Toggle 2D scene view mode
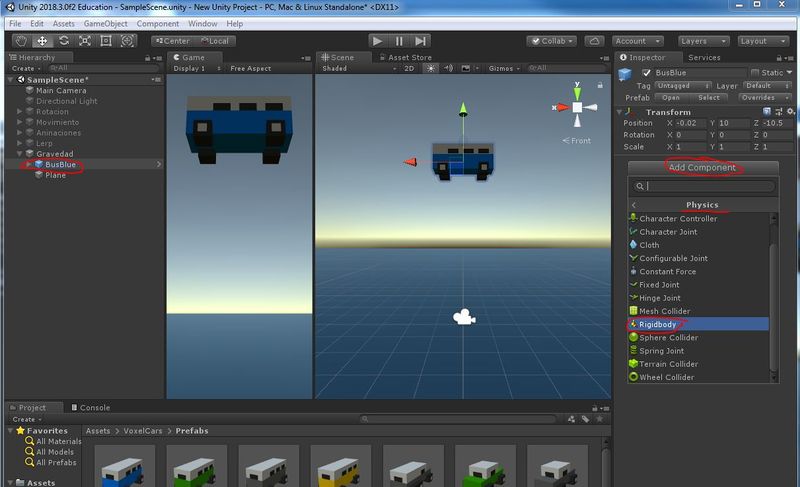The height and width of the screenshot is (487, 800). coord(409,68)
